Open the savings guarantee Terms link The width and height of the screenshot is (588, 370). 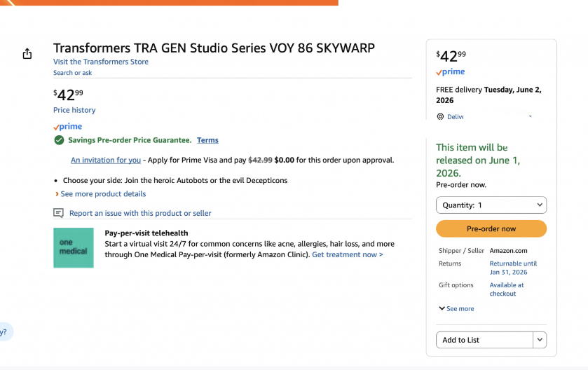(207, 140)
